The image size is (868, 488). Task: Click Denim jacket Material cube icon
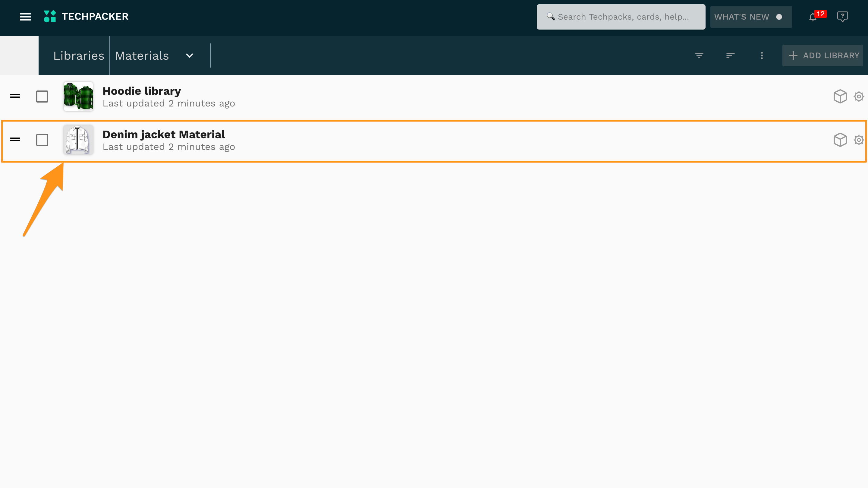coord(840,140)
